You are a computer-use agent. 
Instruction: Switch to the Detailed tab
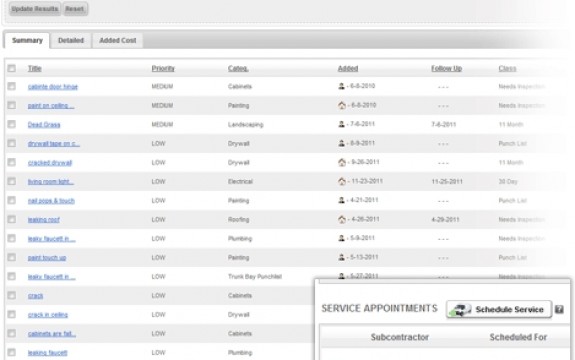pos(71,40)
